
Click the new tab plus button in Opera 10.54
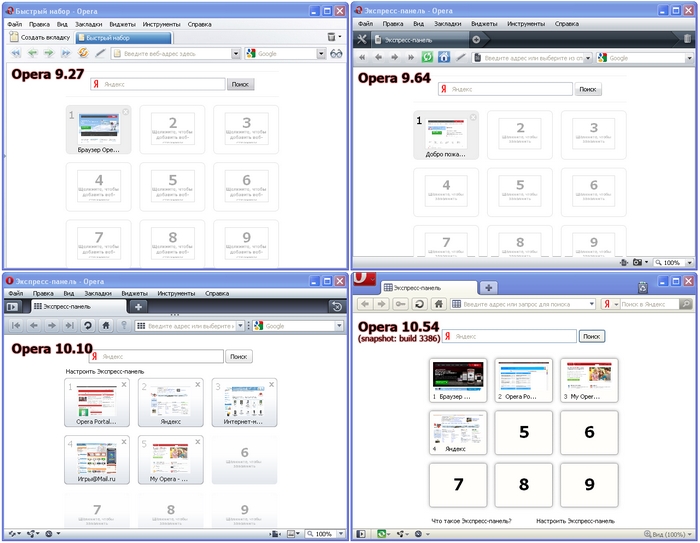489,287
